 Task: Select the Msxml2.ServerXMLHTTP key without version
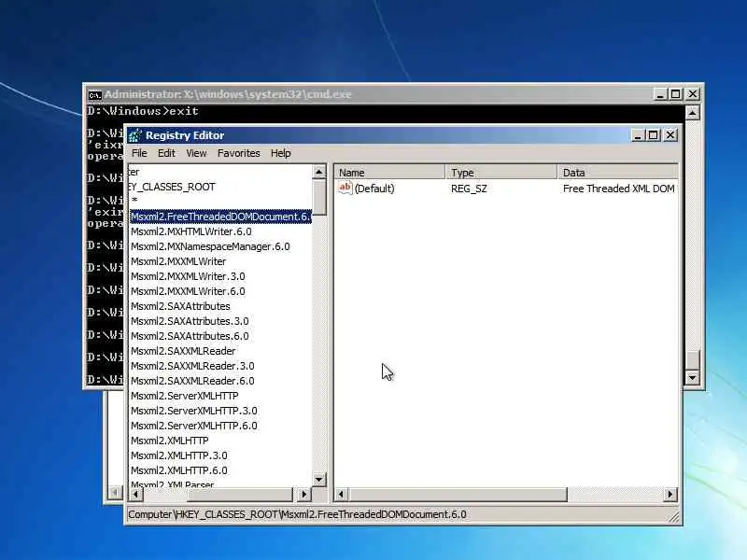[x=184, y=396]
